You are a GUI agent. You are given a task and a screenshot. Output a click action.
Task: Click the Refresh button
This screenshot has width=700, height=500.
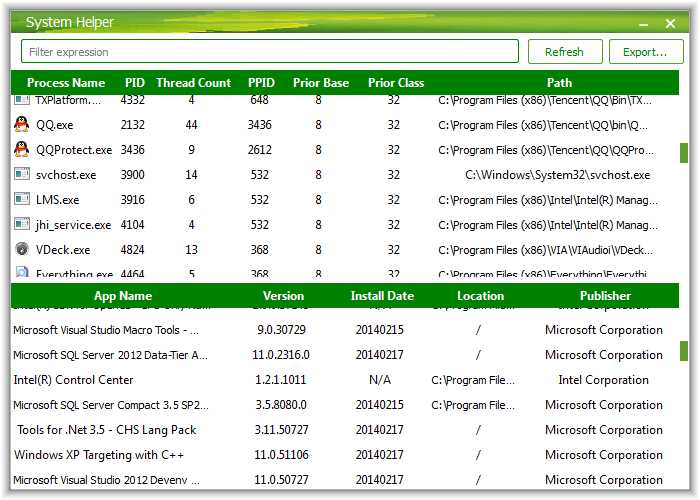pos(565,52)
